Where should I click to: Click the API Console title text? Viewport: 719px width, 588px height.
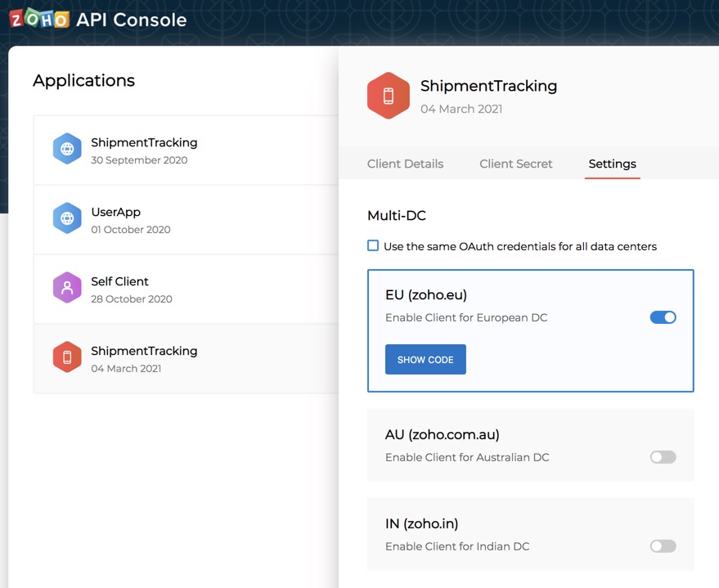coord(131,19)
